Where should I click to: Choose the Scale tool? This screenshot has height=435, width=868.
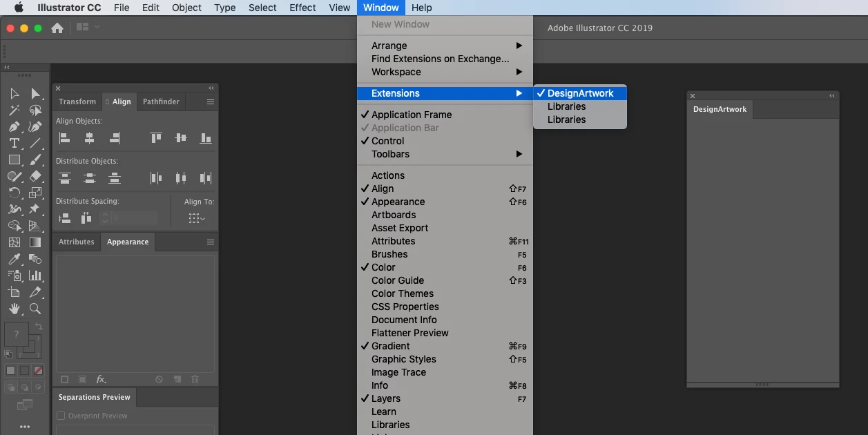pyautogui.click(x=36, y=193)
